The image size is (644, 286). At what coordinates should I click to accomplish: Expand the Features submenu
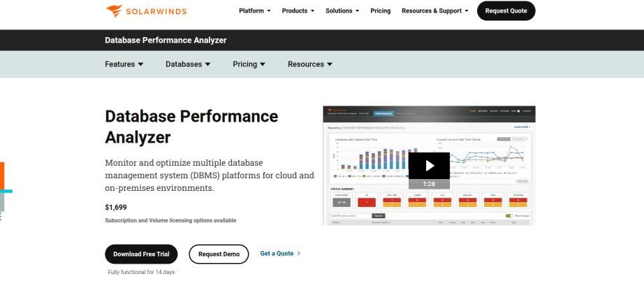click(124, 64)
